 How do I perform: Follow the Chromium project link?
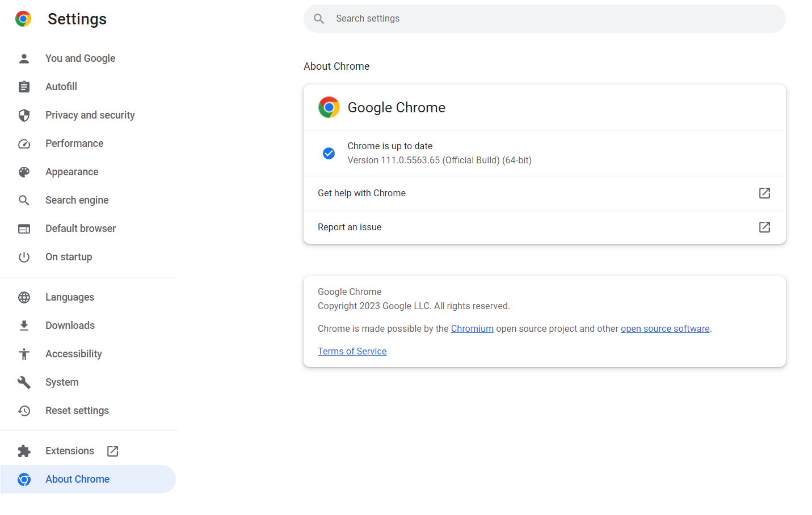[472, 329]
